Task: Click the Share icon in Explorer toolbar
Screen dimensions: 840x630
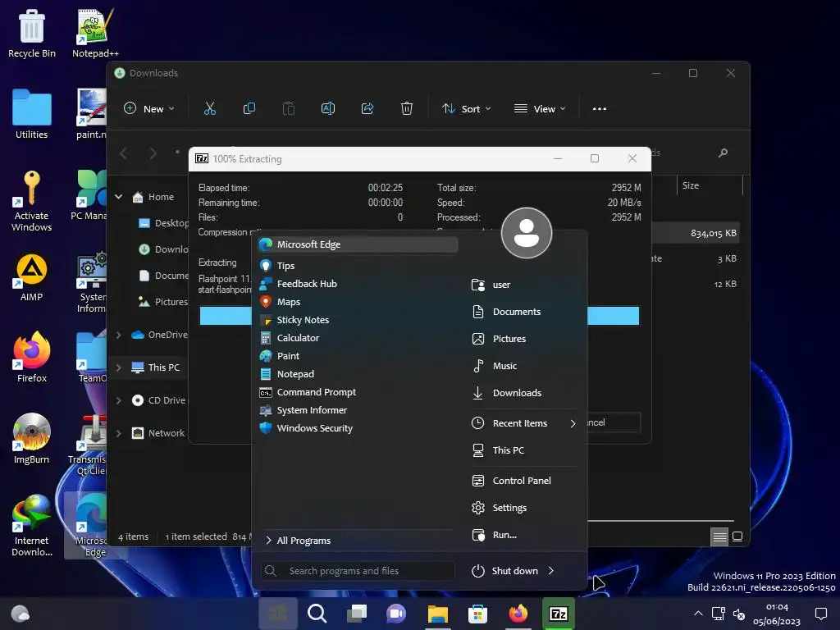Action: pyautogui.click(x=367, y=109)
